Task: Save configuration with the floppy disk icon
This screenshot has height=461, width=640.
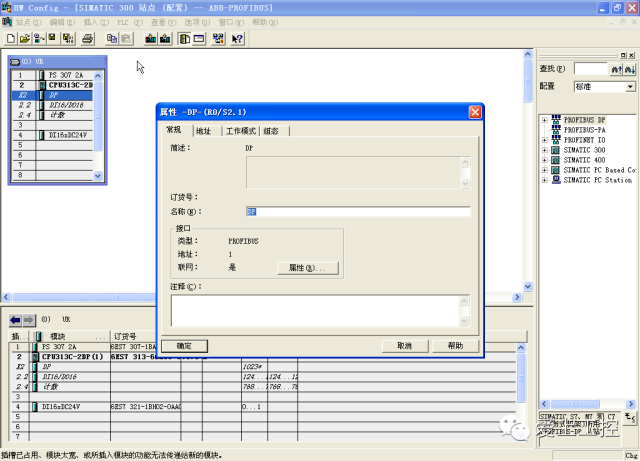Action: click(52, 39)
